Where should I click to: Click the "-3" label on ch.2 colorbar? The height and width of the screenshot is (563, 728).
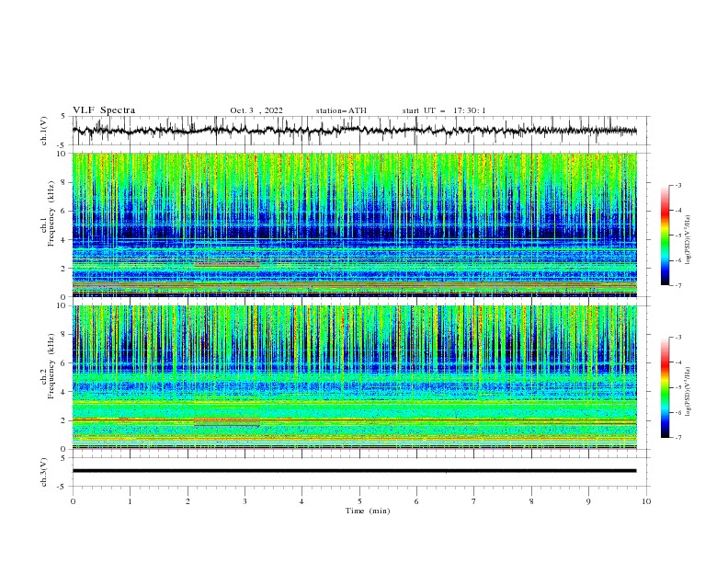click(678, 338)
